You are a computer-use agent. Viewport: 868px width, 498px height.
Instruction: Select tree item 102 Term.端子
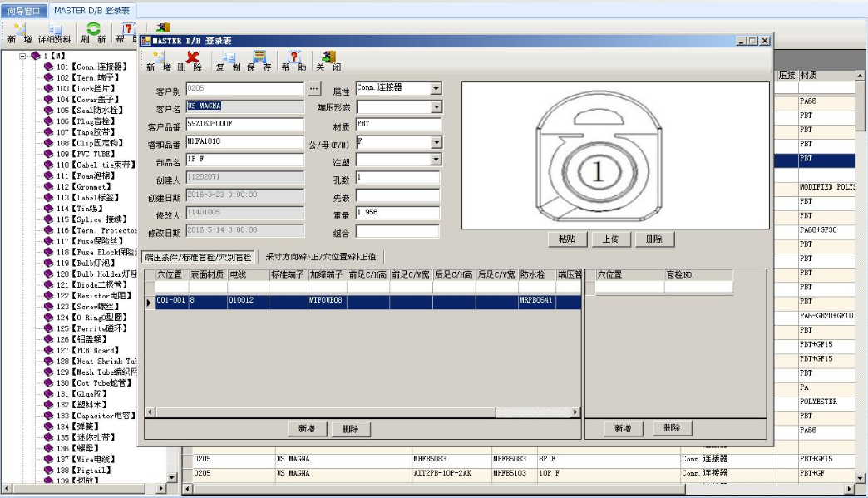(87, 77)
